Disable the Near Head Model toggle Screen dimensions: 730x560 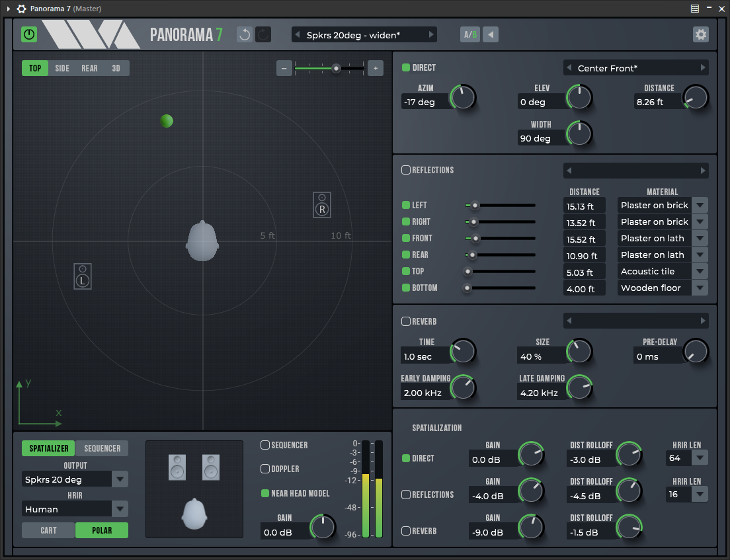click(x=265, y=493)
